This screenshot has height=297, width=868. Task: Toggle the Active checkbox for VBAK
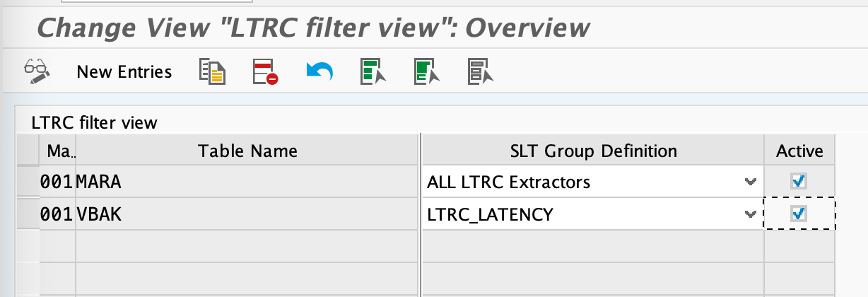tap(799, 214)
